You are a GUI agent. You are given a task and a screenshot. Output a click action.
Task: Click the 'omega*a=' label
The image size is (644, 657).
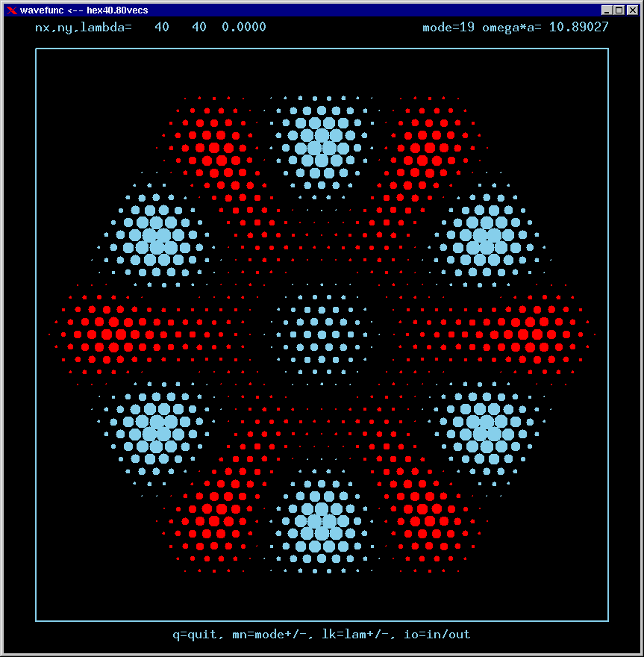[512, 28]
